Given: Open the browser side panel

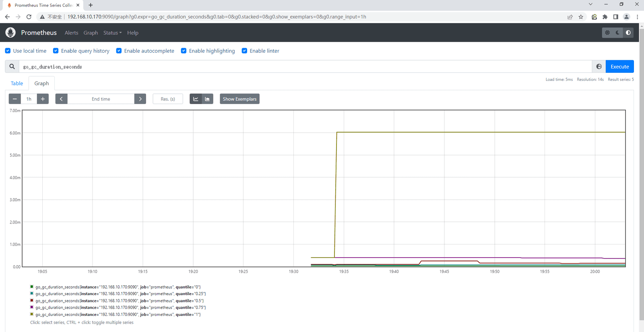Looking at the screenshot, I should coord(616,17).
